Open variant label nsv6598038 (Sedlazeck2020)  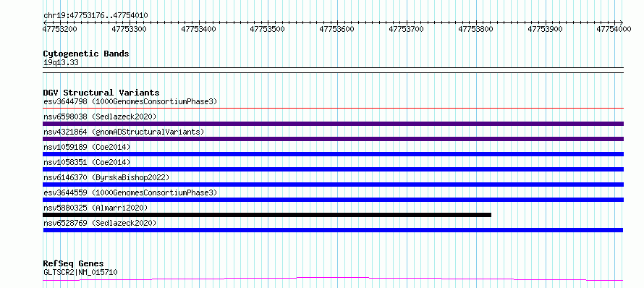pyautogui.click(x=100, y=117)
